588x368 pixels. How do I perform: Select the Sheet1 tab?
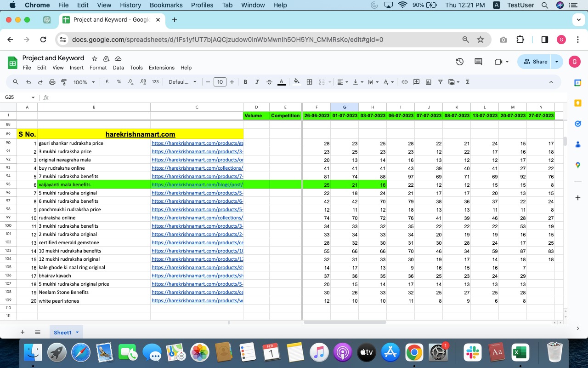tap(63, 332)
